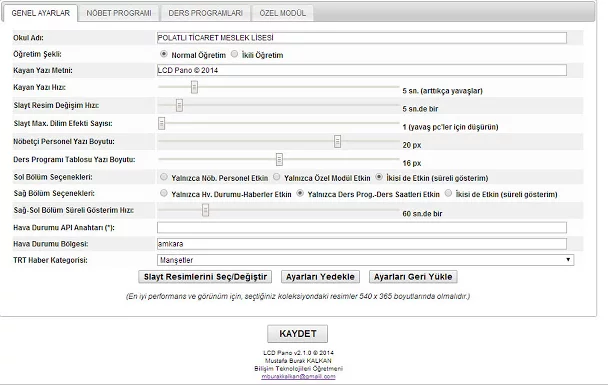Click the Hava Durumu API Anahtarı field

point(362,228)
